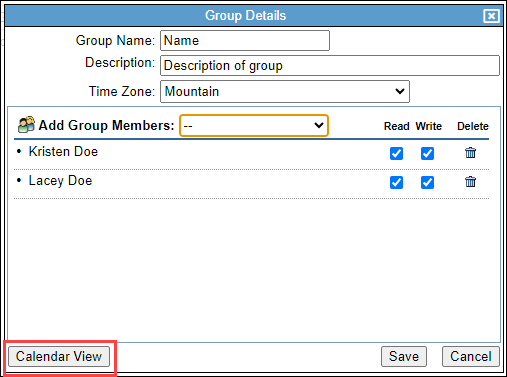Click the Add Group Members label
Viewport: 507px width, 377px height.
(106, 125)
